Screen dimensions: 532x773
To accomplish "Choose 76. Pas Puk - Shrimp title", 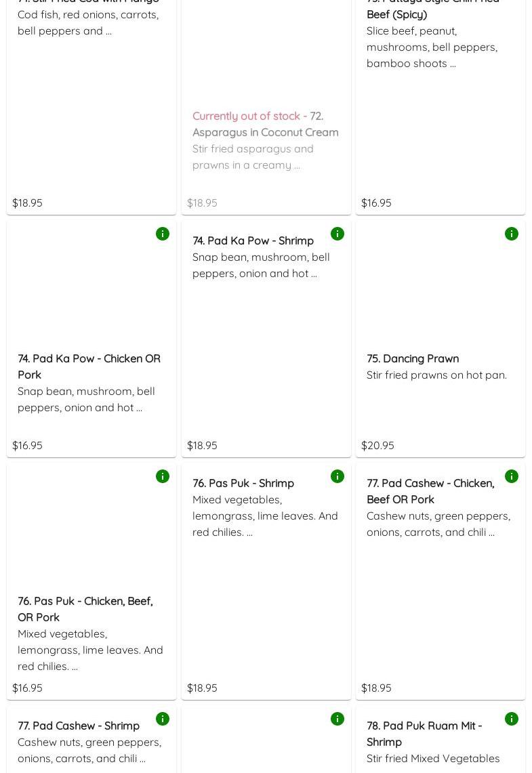I will coord(243,483).
